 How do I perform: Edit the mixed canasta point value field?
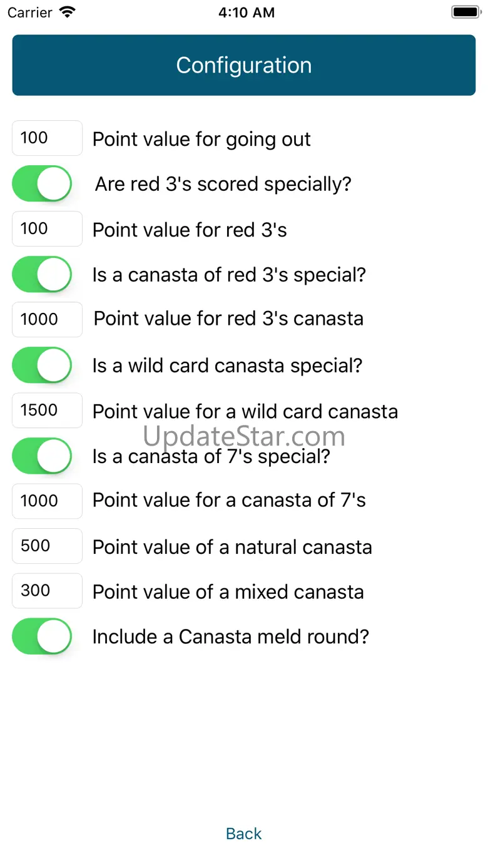[x=47, y=591]
